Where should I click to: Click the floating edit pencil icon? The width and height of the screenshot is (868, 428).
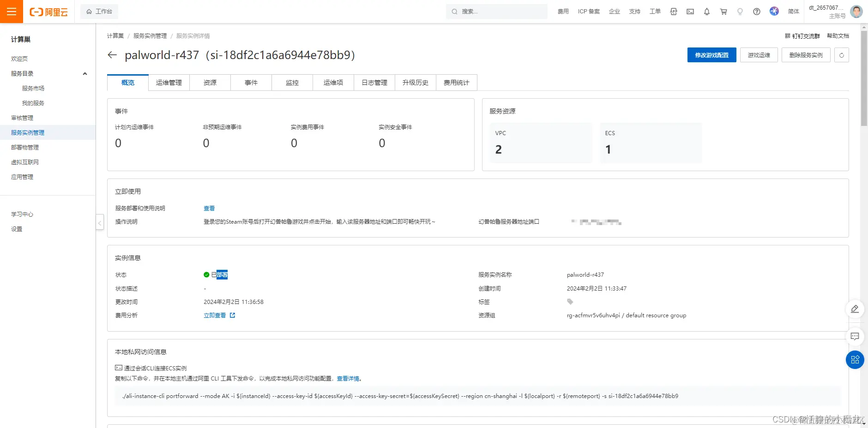pyautogui.click(x=855, y=309)
